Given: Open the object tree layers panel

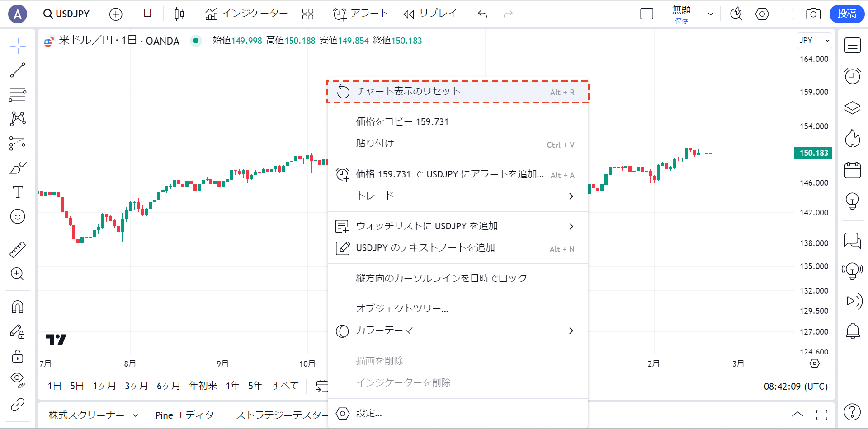Looking at the screenshot, I should tap(853, 107).
